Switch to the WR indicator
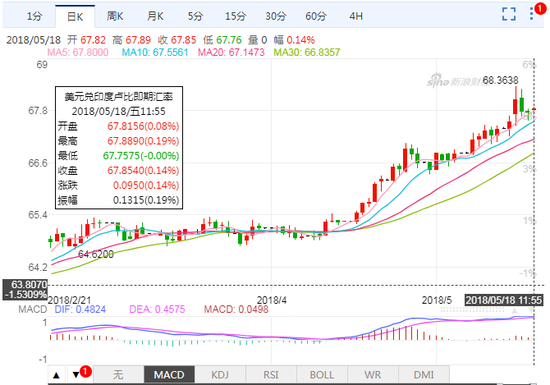The image size is (550, 385). [373, 375]
